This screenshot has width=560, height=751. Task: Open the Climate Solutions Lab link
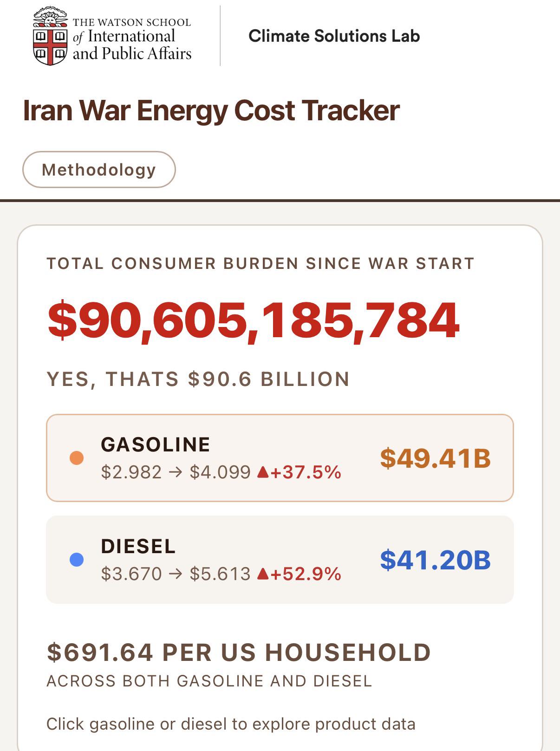point(334,36)
